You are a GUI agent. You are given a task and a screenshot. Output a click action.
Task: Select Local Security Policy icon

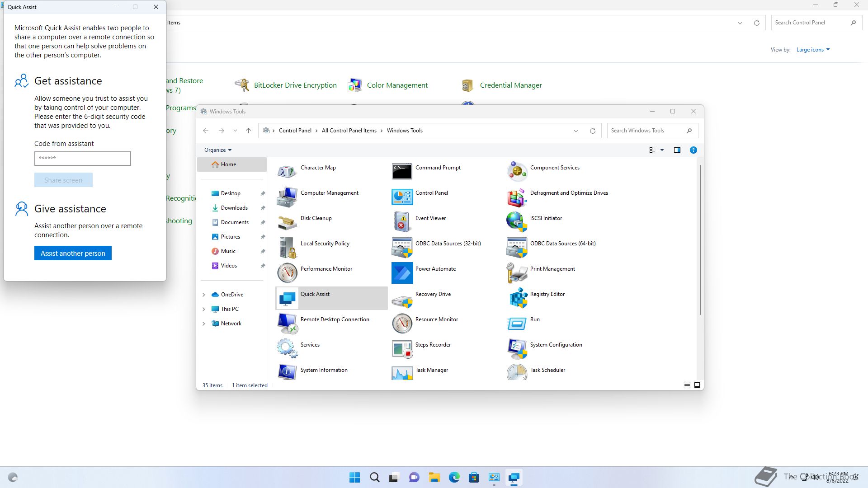tap(287, 247)
